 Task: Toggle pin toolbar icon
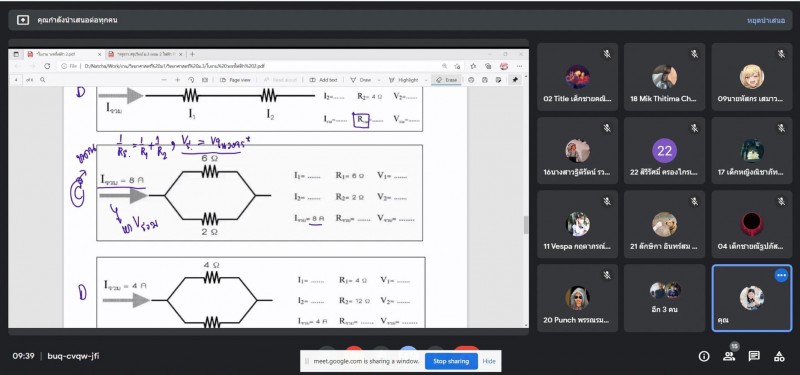pyautogui.click(x=515, y=80)
